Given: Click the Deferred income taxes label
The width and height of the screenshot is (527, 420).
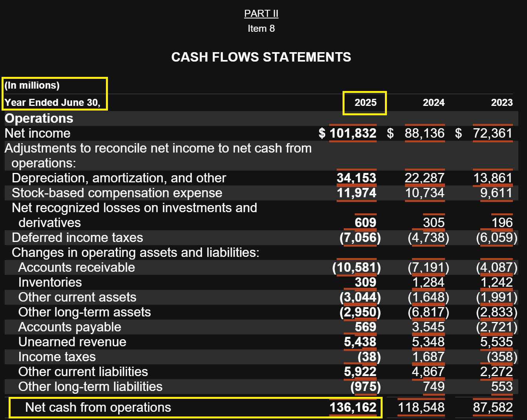Looking at the screenshot, I should pos(77,238).
